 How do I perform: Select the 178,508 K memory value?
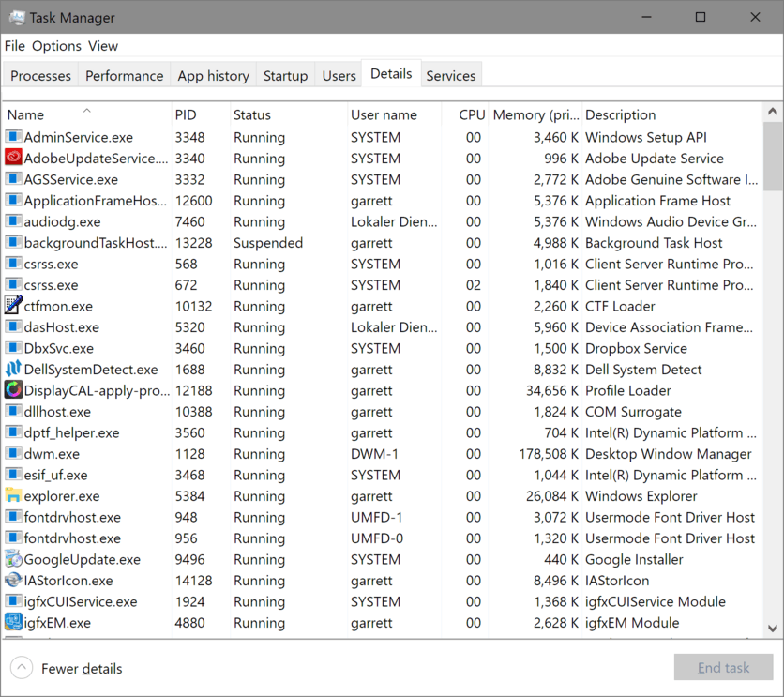[549, 453]
